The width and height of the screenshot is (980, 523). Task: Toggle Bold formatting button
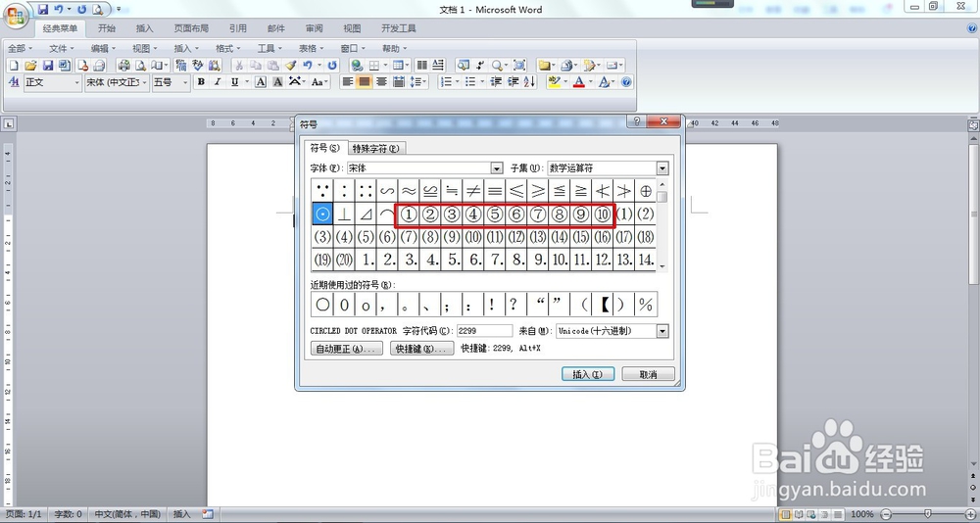tap(201, 82)
